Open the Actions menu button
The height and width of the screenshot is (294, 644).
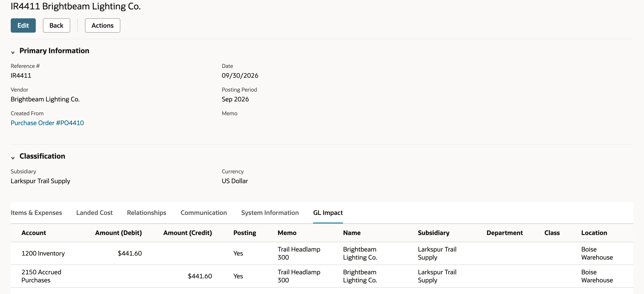click(x=102, y=25)
